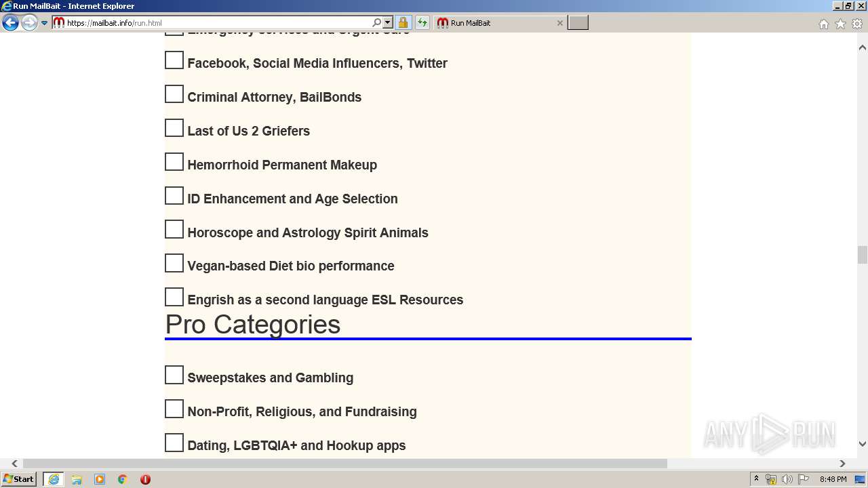Click the Action Center flag icon

804,479
